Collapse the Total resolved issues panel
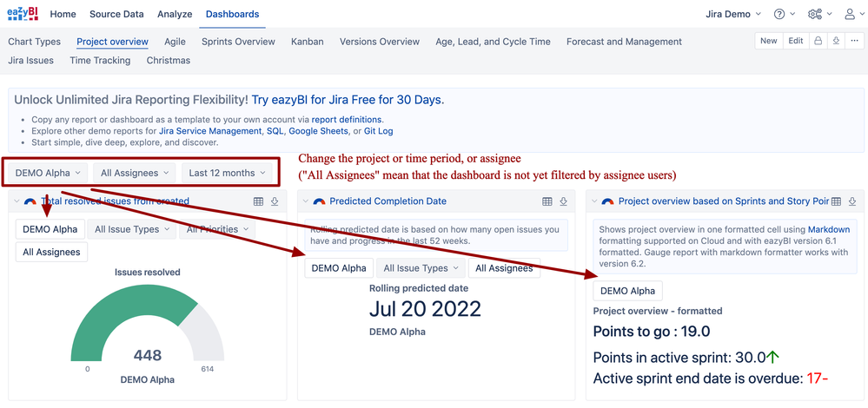868x408 pixels. pos(17,201)
